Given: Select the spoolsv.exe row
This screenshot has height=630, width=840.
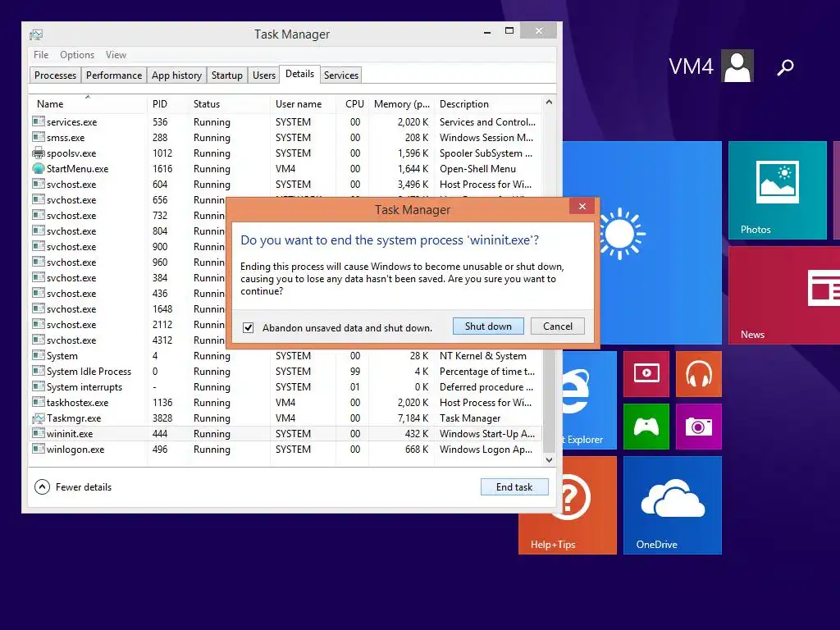Looking at the screenshot, I should [x=285, y=153].
